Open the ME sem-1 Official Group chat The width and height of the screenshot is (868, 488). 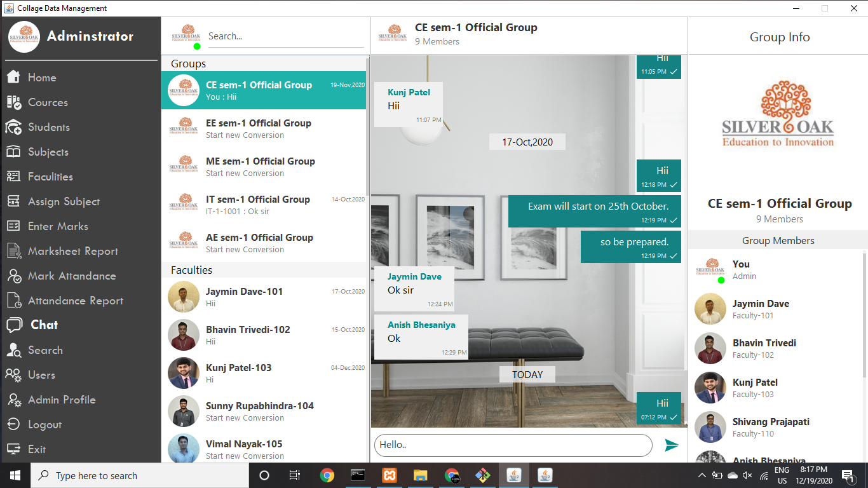[x=264, y=166]
